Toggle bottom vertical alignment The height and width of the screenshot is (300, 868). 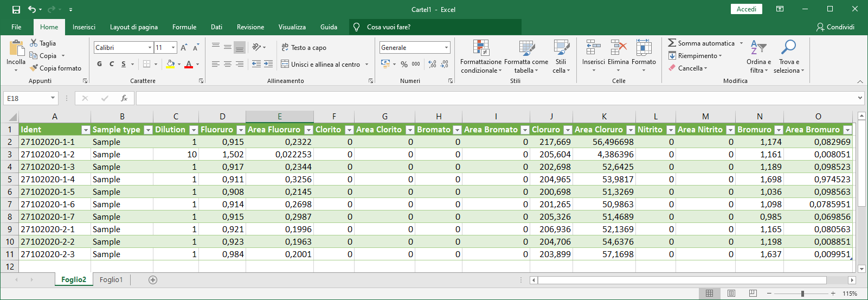click(239, 47)
